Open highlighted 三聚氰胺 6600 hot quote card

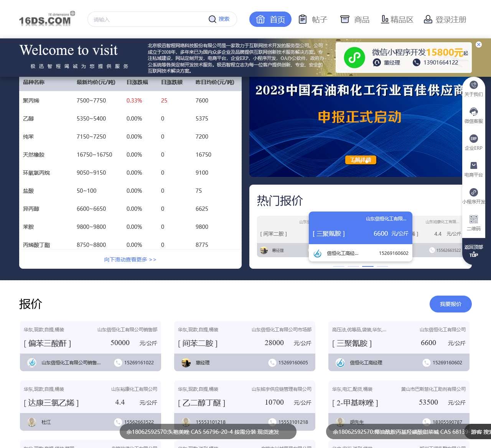(x=361, y=236)
